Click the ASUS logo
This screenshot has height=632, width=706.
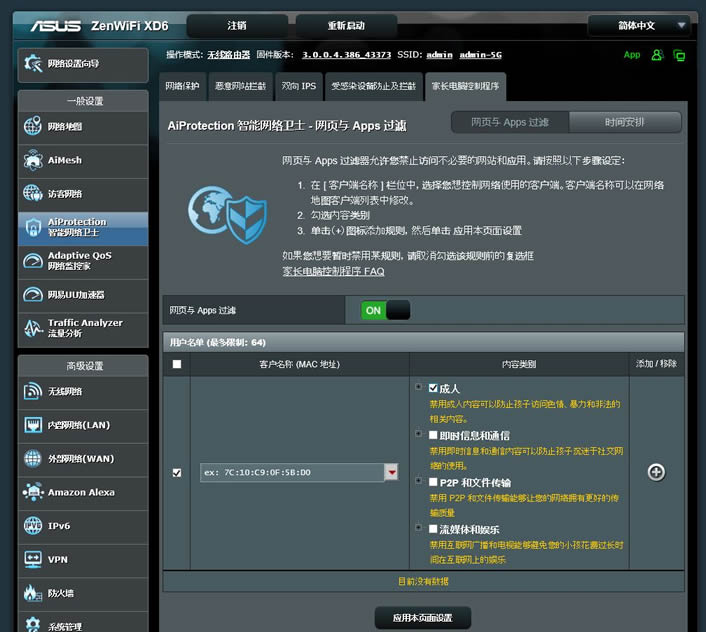click(56, 26)
